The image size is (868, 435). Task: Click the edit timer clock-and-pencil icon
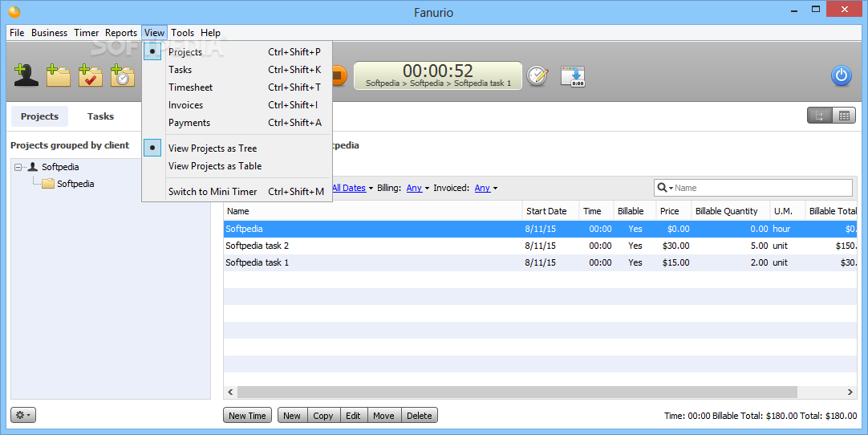tap(537, 76)
